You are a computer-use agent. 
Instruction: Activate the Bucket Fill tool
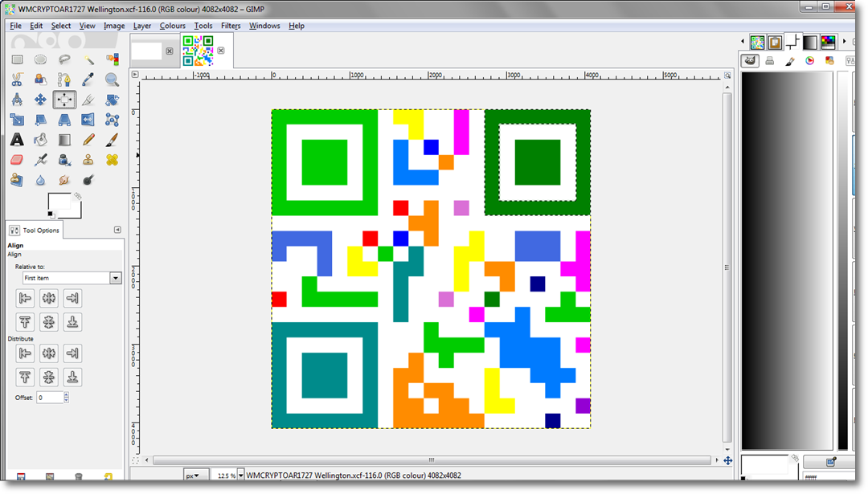point(40,140)
